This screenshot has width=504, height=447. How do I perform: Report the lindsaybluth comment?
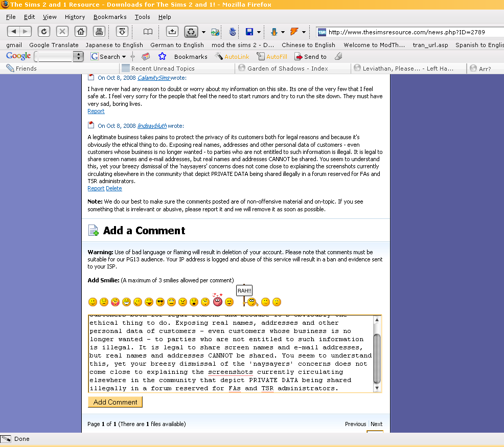point(96,188)
